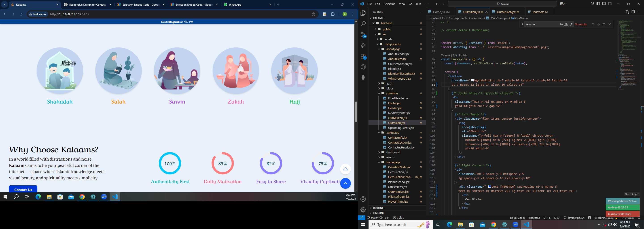The width and height of the screenshot is (644, 229).
Task: Click the main* git branch in status bar
Action: coord(373,218)
